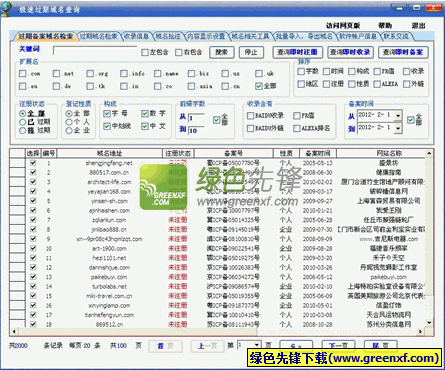Select the 过期备案域名检索 tab
445x370 pixels.
point(45,36)
